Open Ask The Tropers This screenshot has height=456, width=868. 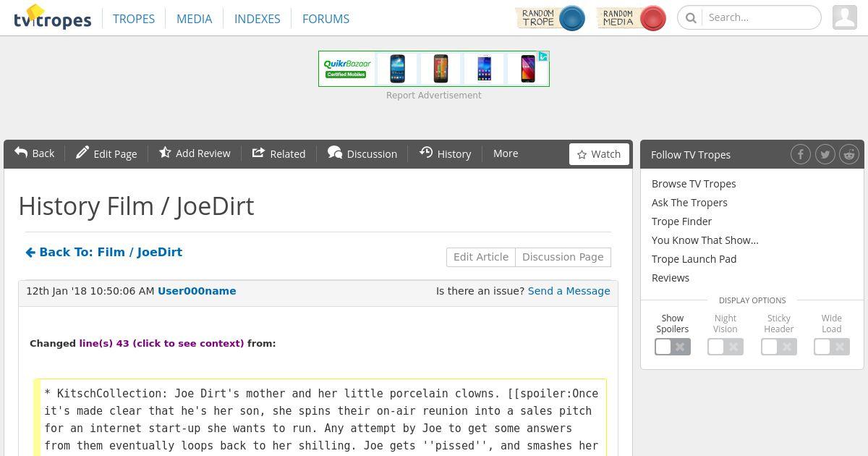click(x=689, y=203)
